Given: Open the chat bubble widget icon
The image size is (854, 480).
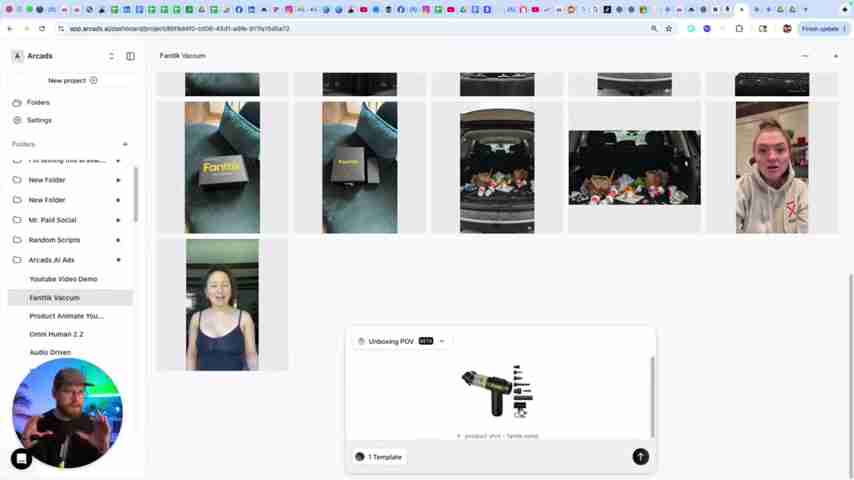Looking at the screenshot, I should [21, 459].
